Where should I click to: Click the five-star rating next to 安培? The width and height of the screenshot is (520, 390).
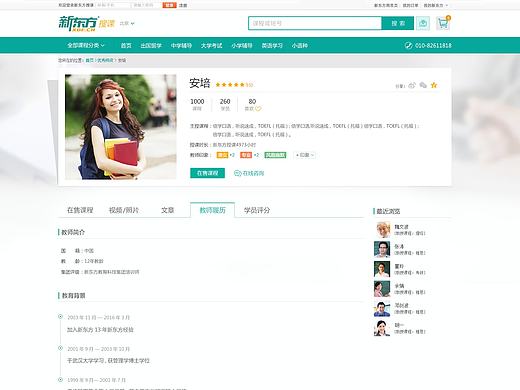(230, 85)
